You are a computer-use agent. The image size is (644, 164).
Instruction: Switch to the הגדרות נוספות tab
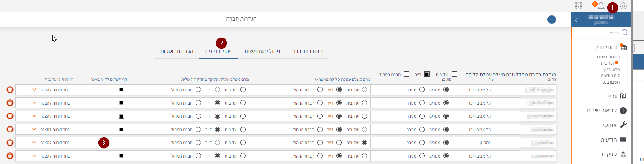177,51
